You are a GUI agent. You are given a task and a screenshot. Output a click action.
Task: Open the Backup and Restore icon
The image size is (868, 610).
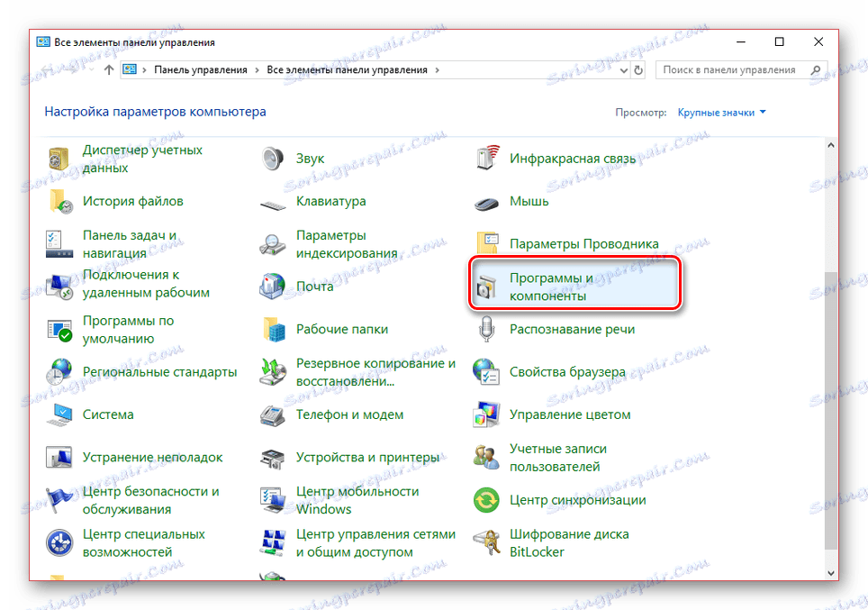click(x=273, y=372)
